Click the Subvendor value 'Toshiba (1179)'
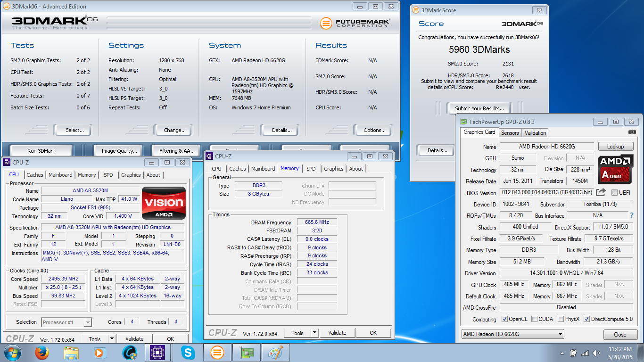 [600, 204]
